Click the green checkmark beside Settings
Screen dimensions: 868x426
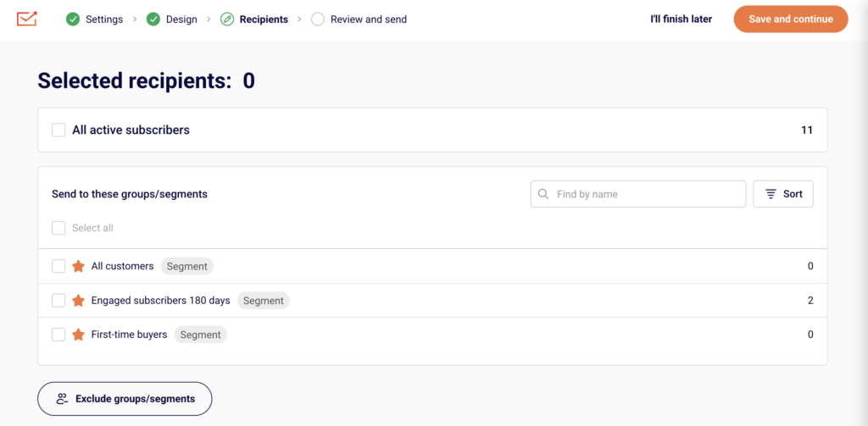click(x=73, y=19)
